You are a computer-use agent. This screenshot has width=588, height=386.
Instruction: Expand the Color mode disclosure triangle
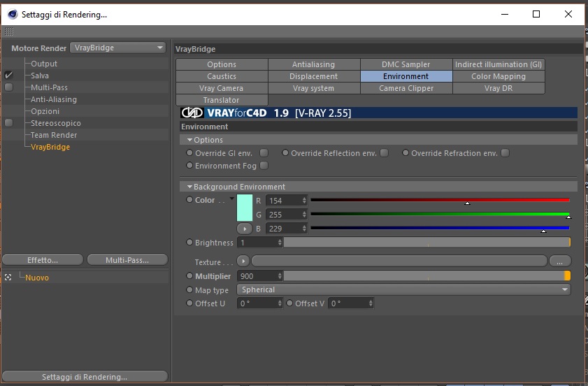coord(231,199)
